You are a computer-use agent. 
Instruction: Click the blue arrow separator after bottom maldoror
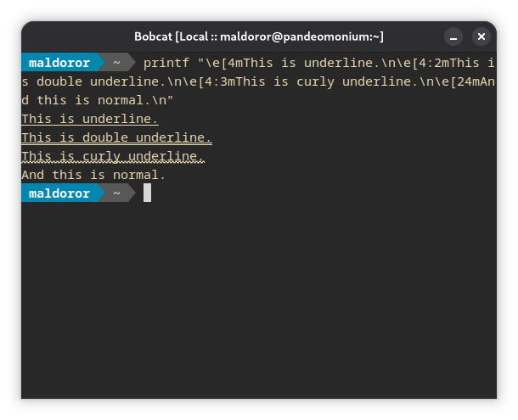click(102, 193)
